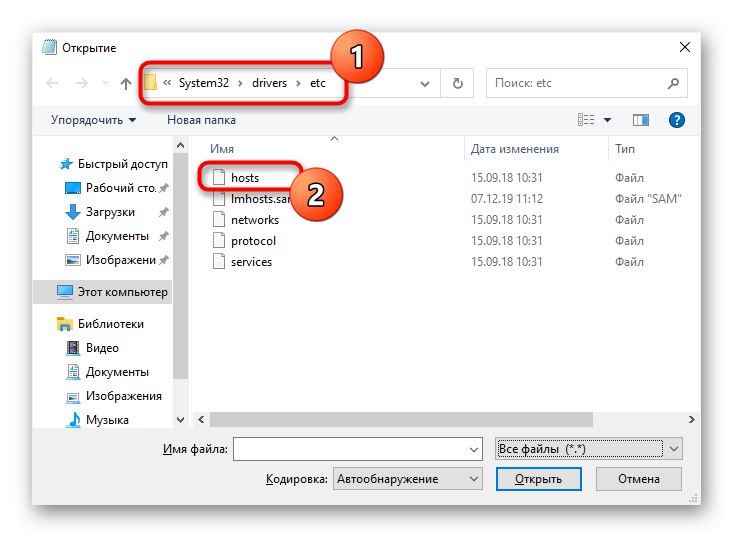Close the Открытие dialog
The height and width of the screenshot is (537, 733).
click(x=684, y=47)
